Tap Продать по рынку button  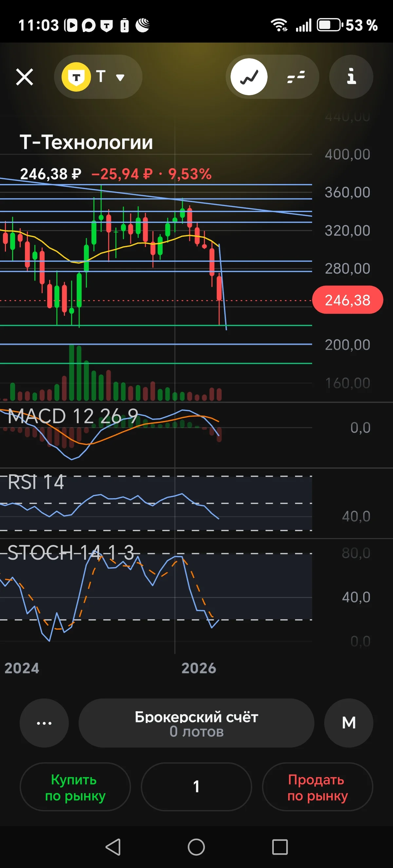[x=317, y=787]
